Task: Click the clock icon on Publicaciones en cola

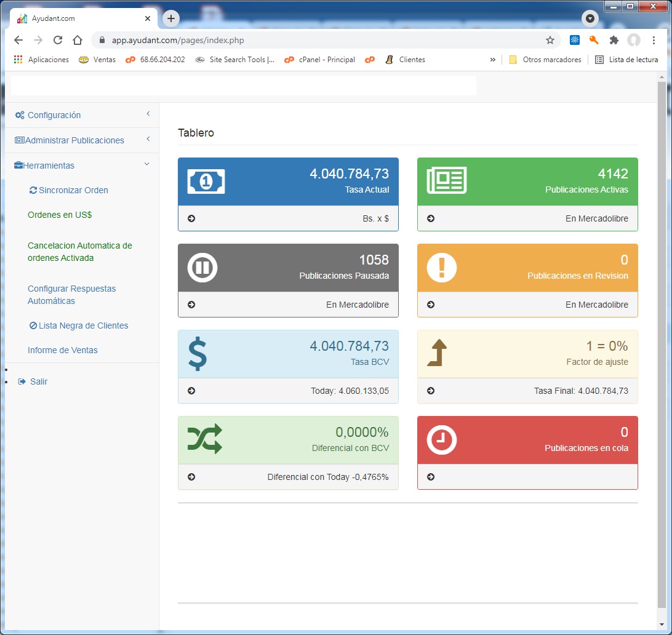Action: click(x=441, y=440)
